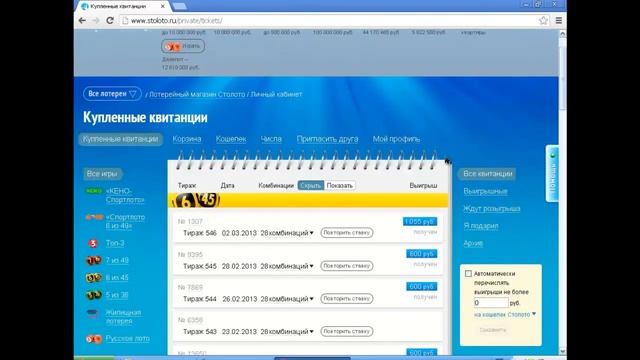Viewport: 640px width, 360px height.
Task: Click Лотерейный магазин Столото breadcrumb
Action: pyautogui.click(x=197, y=94)
